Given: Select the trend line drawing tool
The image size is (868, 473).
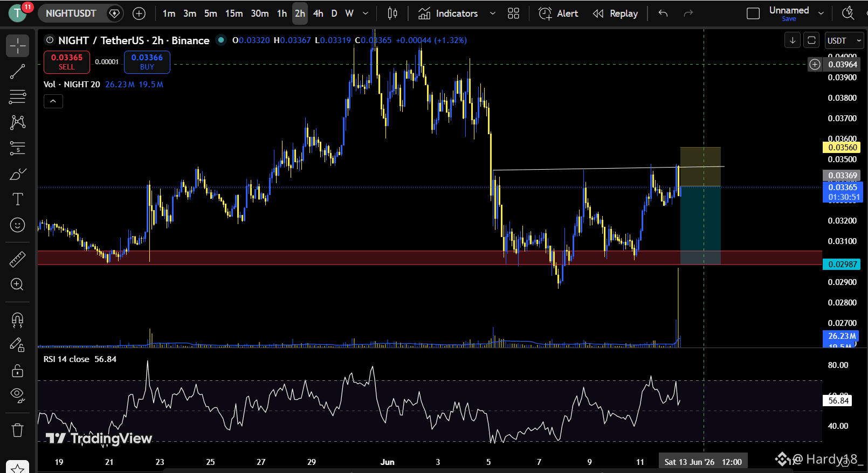Looking at the screenshot, I should coord(17,72).
